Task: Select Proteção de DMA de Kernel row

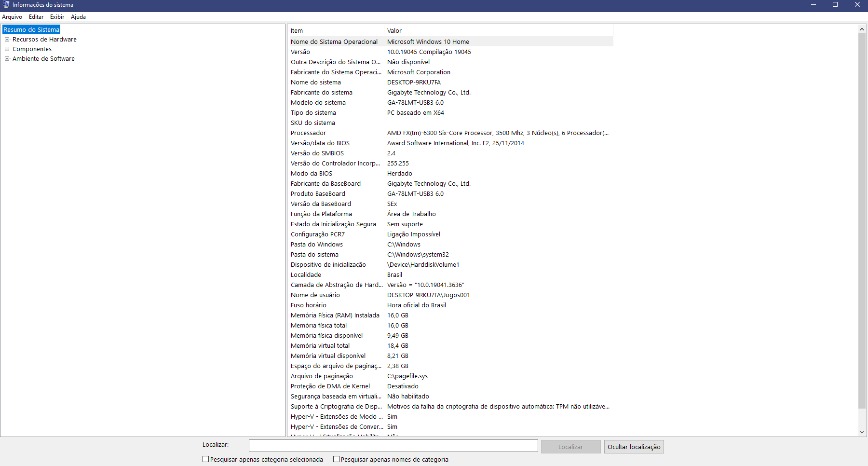Action: [450, 386]
